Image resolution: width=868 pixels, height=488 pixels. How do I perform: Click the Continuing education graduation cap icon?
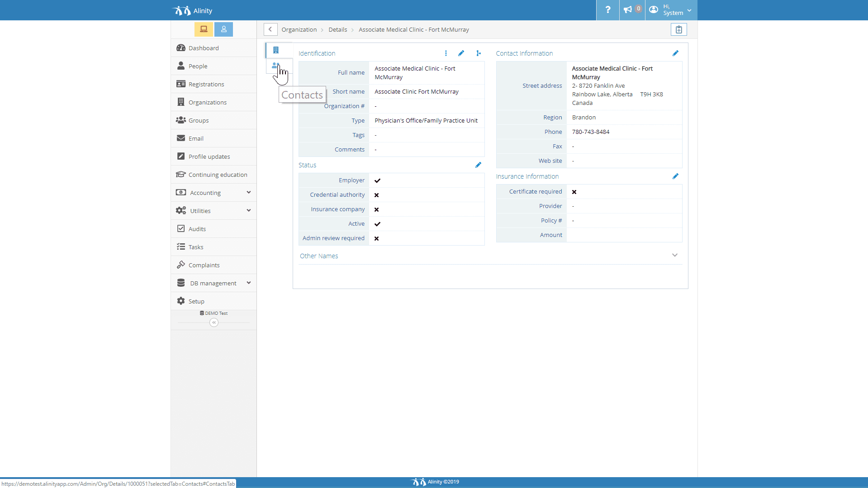[181, 174]
